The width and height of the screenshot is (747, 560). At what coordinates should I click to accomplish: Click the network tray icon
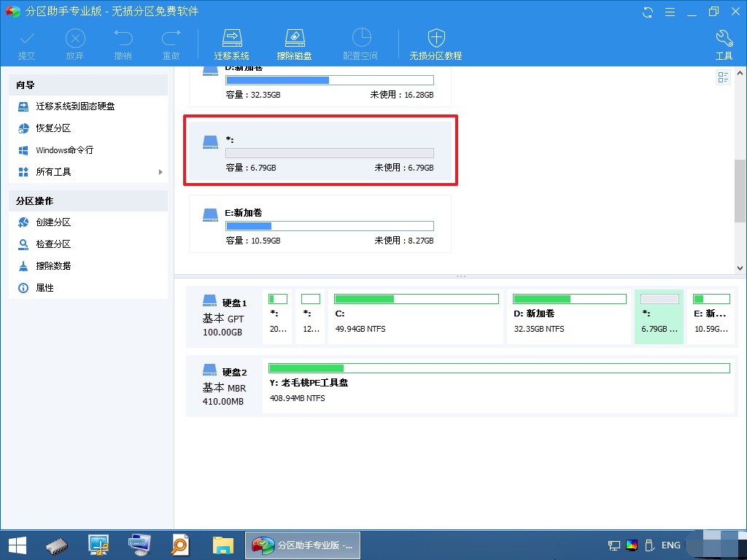click(614, 545)
